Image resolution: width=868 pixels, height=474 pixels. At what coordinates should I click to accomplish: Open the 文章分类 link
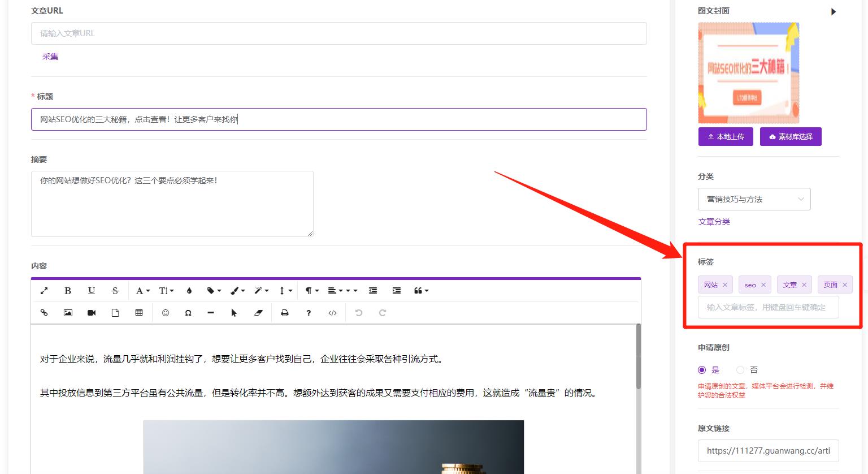click(714, 222)
